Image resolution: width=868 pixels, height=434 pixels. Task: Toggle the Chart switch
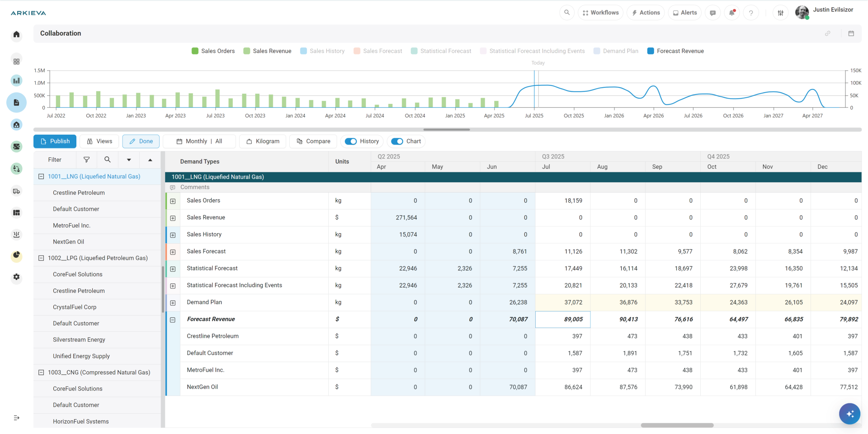click(x=397, y=142)
